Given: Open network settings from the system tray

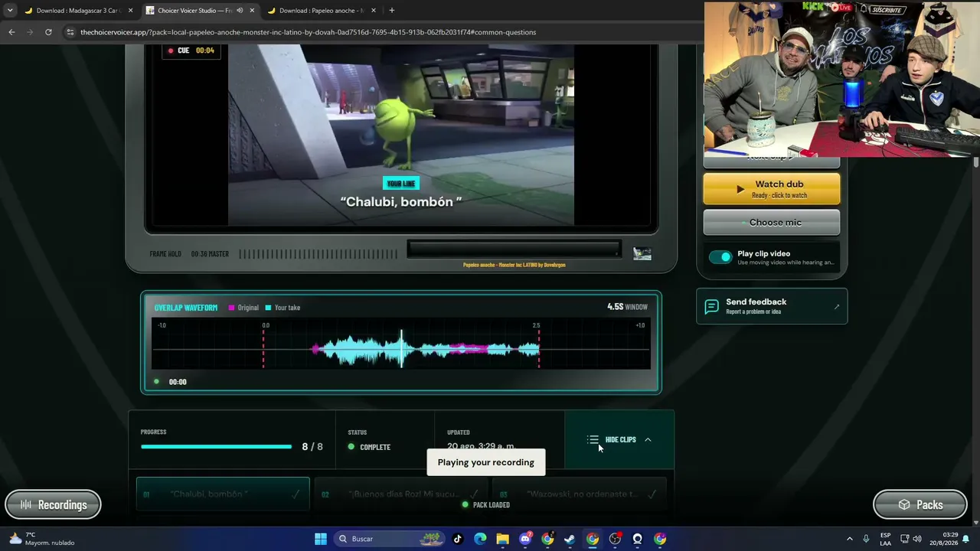Looking at the screenshot, I should tap(904, 539).
